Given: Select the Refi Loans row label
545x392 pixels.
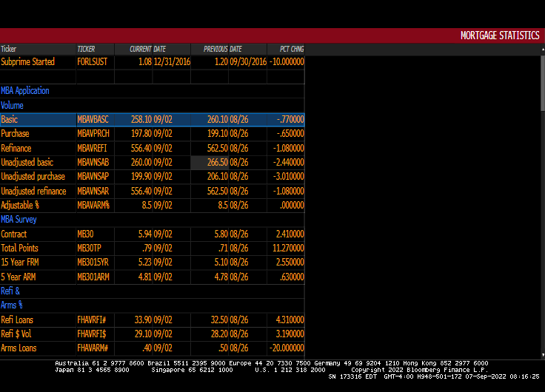Looking at the screenshot, I should [17, 320].
